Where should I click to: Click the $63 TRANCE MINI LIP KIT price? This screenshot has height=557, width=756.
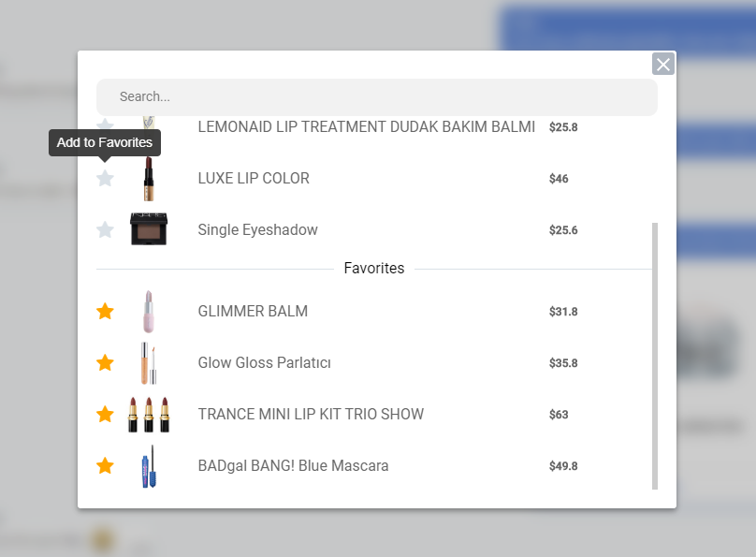pos(559,415)
